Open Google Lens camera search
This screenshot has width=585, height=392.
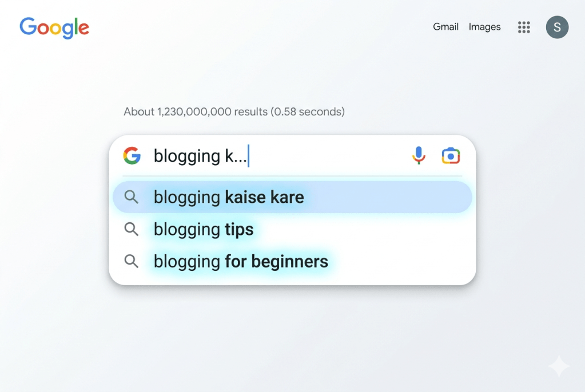451,155
